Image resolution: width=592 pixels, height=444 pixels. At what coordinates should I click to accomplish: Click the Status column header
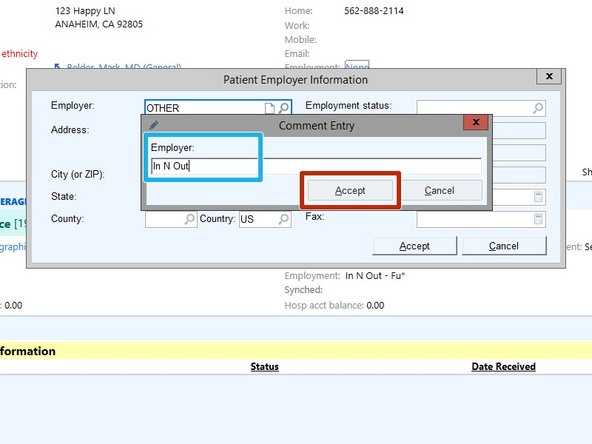click(265, 367)
